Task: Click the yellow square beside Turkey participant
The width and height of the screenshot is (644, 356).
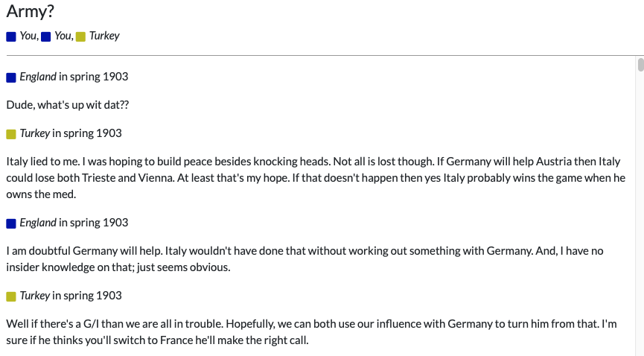Action: click(80, 37)
